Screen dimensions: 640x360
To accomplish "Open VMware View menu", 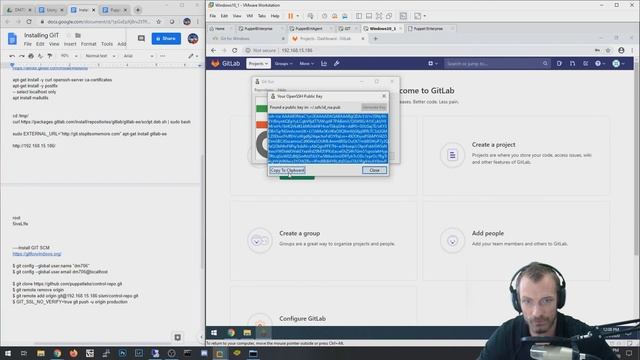I will tap(237, 16).
